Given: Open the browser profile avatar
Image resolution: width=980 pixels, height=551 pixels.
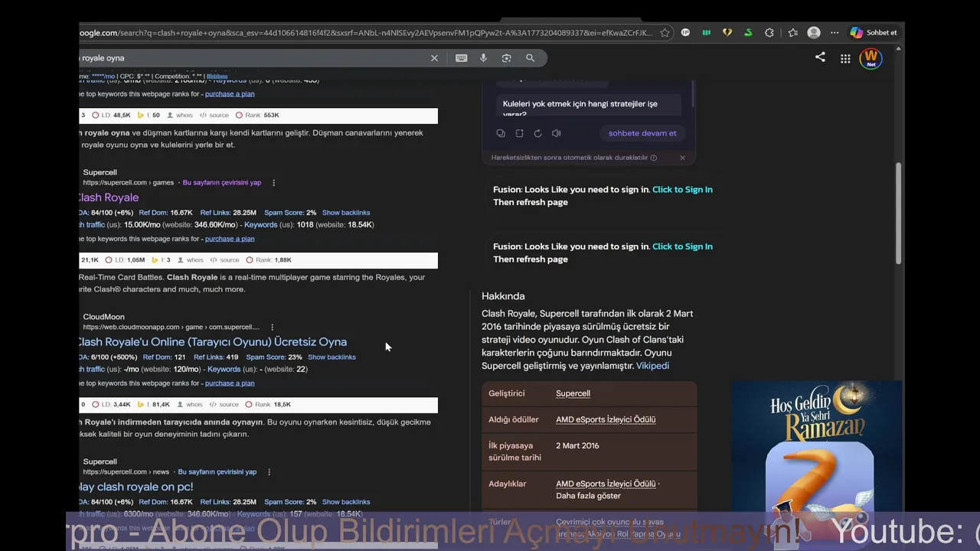Looking at the screenshot, I should [814, 33].
